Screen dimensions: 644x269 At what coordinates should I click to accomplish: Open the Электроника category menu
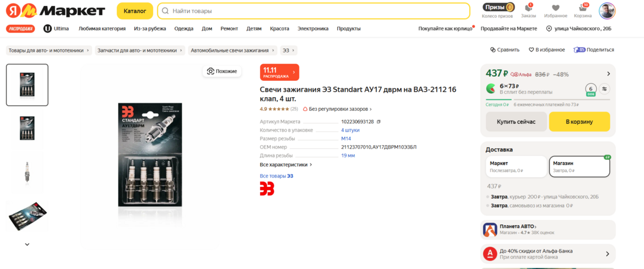pos(313,28)
